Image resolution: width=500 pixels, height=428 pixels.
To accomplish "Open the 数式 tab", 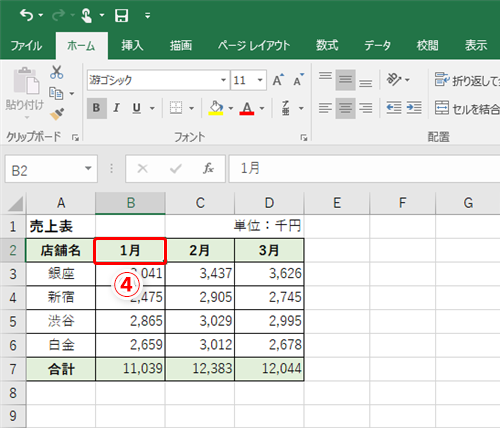I will (x=327, y=45).
